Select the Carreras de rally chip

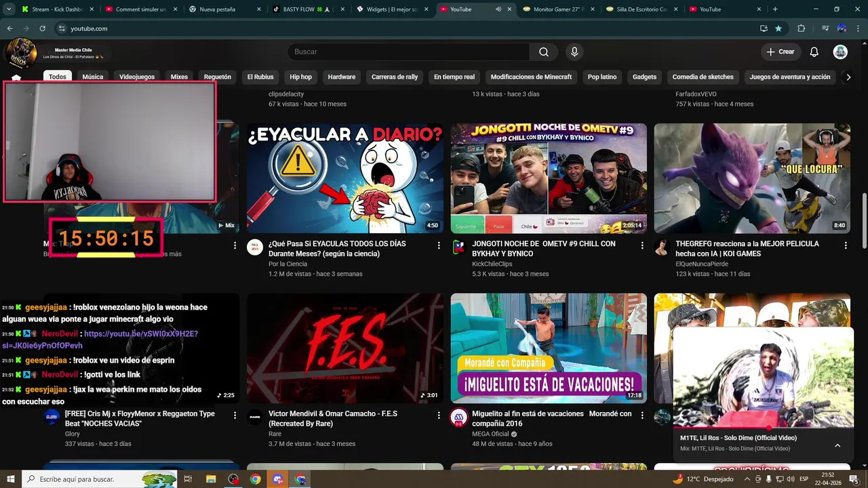(395, 77)
